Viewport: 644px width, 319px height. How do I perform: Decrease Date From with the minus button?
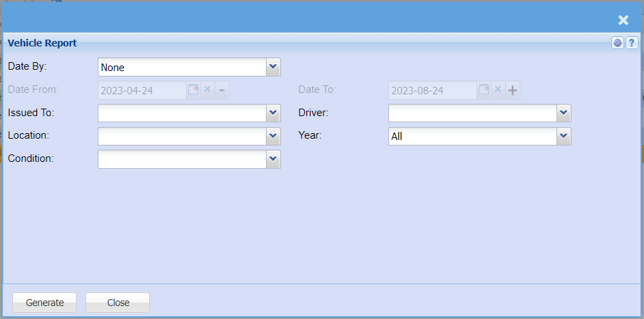222,90
